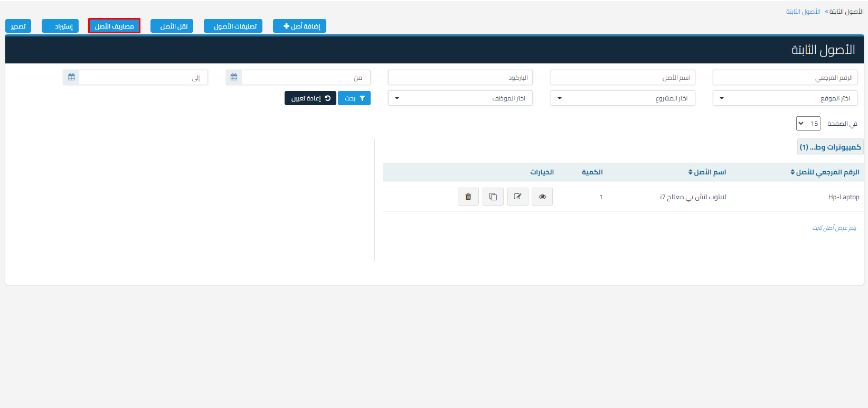Open the اختر المشروع dropdown

[622, 98]
